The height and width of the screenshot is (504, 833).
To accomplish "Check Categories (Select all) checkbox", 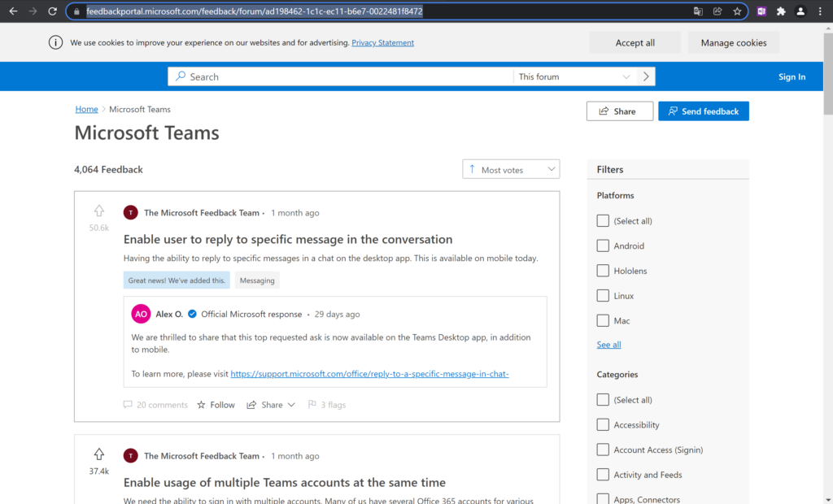I will click(603, 400).
